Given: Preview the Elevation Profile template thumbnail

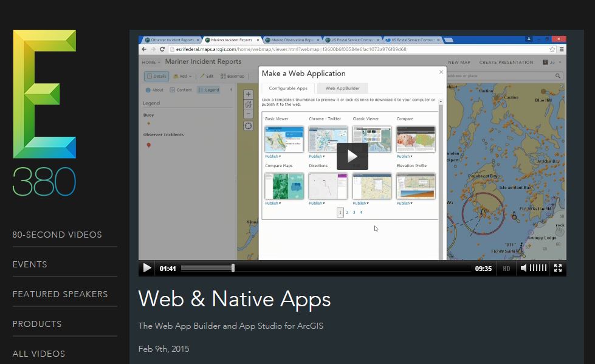Looking at the screenshot, I should (x=416, y=186).
